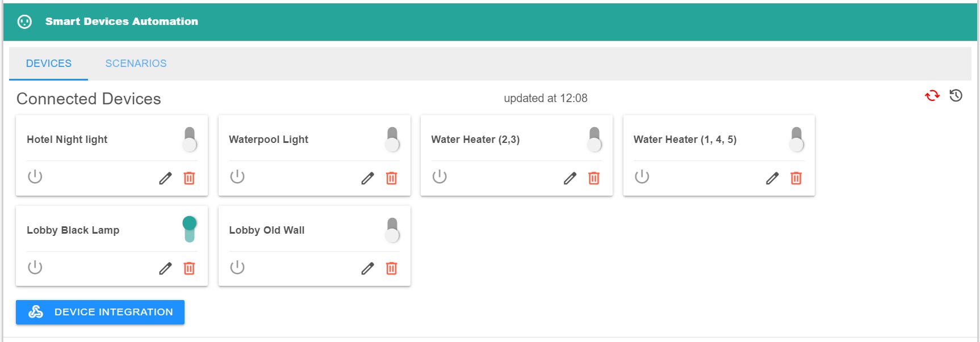Click the Lobby Black Lamp card name
The width and height of the screenshot is (980, 342).
click(73, 230)
